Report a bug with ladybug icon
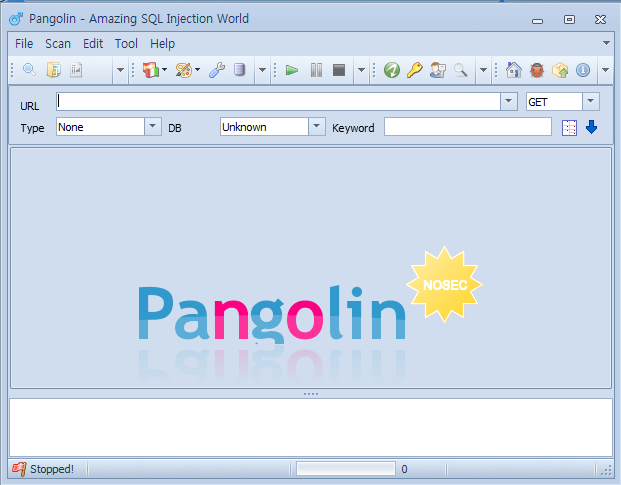Screen dimensions: 621x485 [537, 70]
